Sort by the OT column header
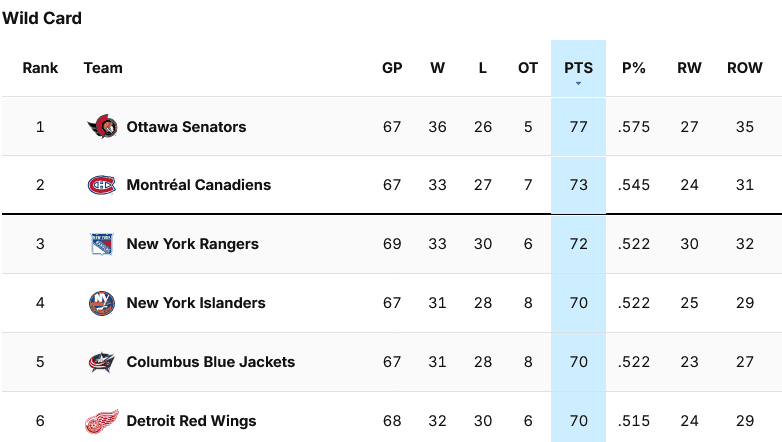 528,68
